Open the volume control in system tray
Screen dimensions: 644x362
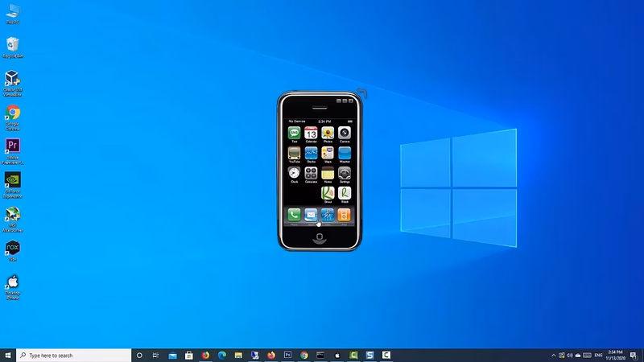pos(570,356)
